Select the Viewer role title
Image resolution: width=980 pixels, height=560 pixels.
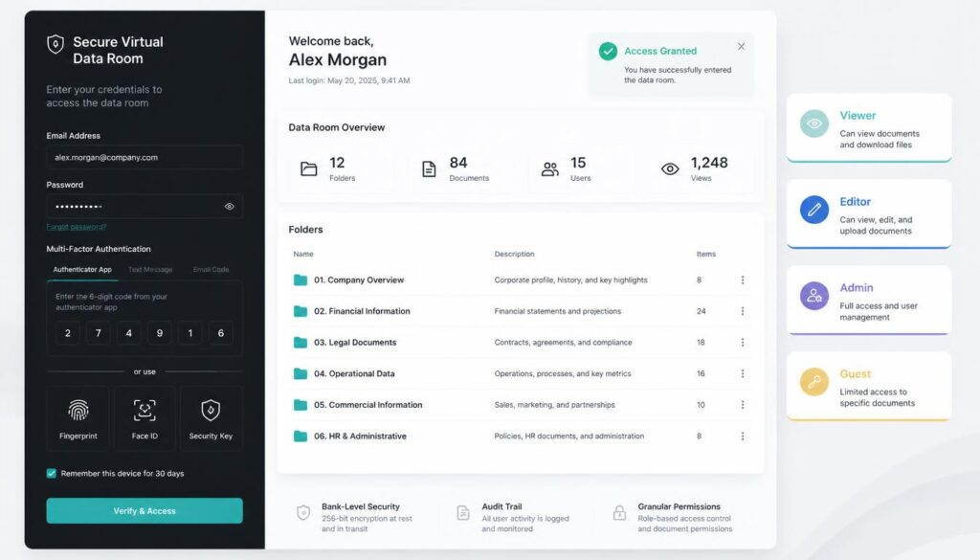pyautogui.click(x=857, y=116)
